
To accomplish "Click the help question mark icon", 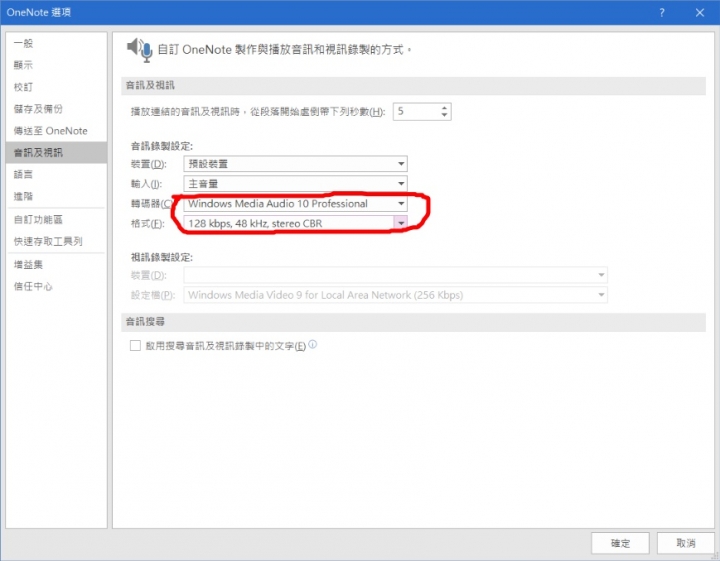I will 662,12.
